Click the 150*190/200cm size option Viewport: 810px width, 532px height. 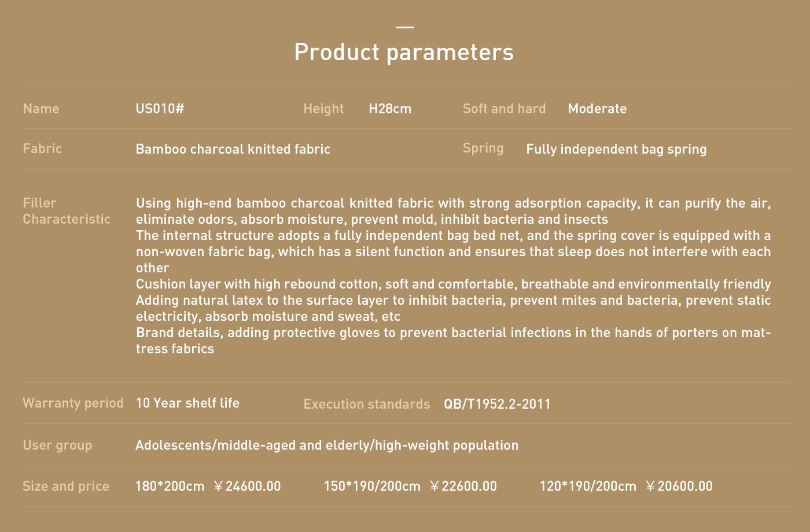point(372,486)
